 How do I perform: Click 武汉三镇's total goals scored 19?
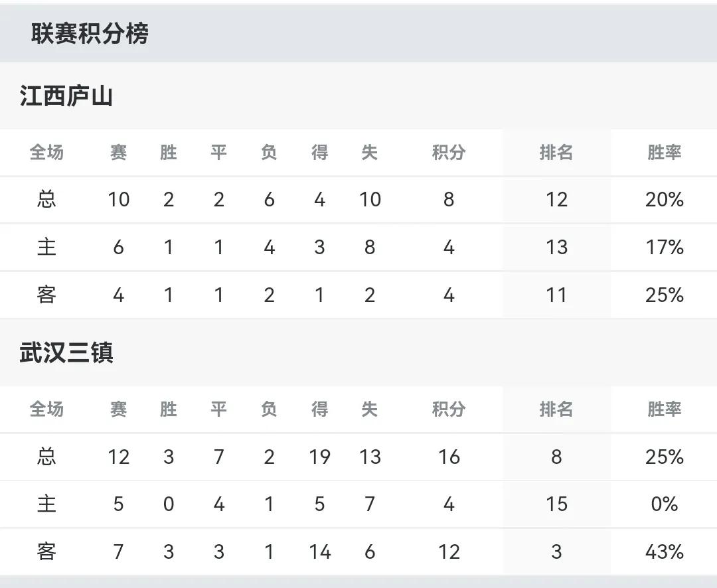pos(319,457)
